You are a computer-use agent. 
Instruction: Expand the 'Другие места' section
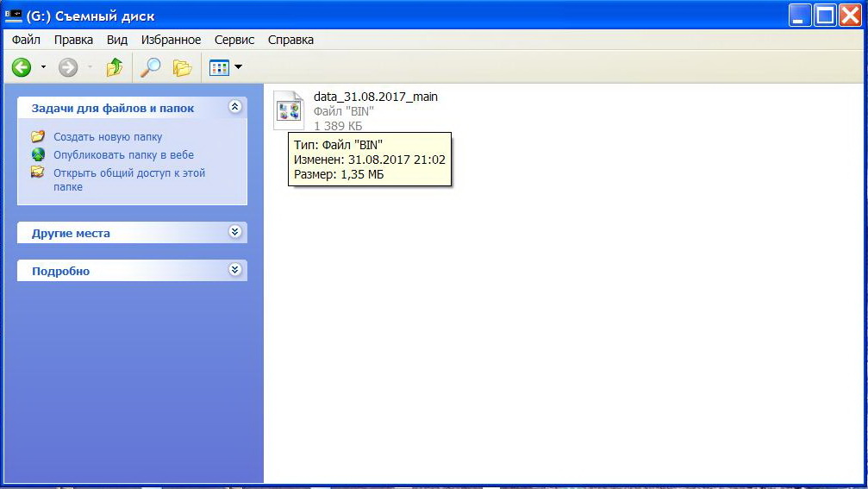coord(234,233)
